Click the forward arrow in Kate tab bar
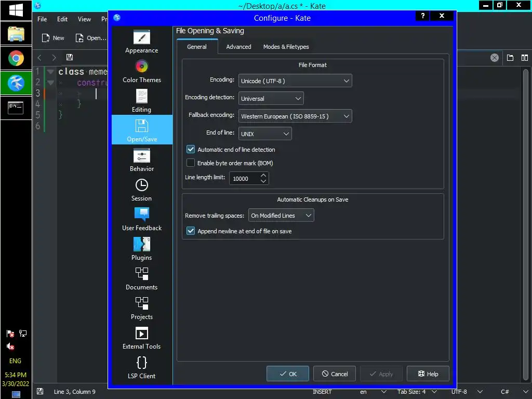Viewport: 532px width, 399px height. tap(54, 58)
